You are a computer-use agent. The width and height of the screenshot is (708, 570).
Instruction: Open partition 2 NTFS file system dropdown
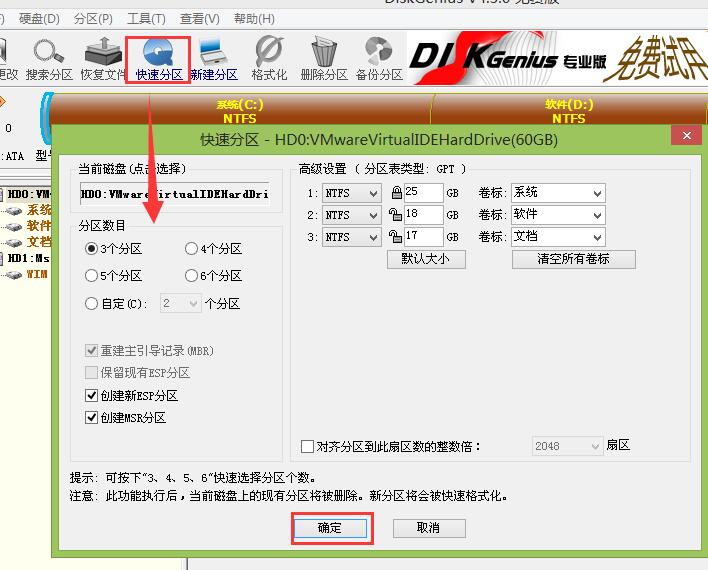click(351, 215)
